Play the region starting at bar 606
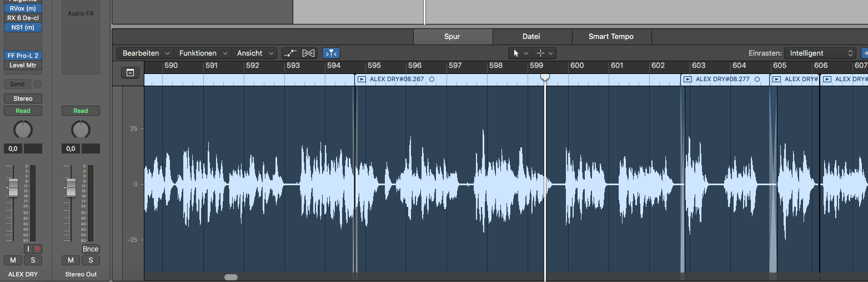Image resolution: width=868 pixels, height=282 pixels. point(827,80)
